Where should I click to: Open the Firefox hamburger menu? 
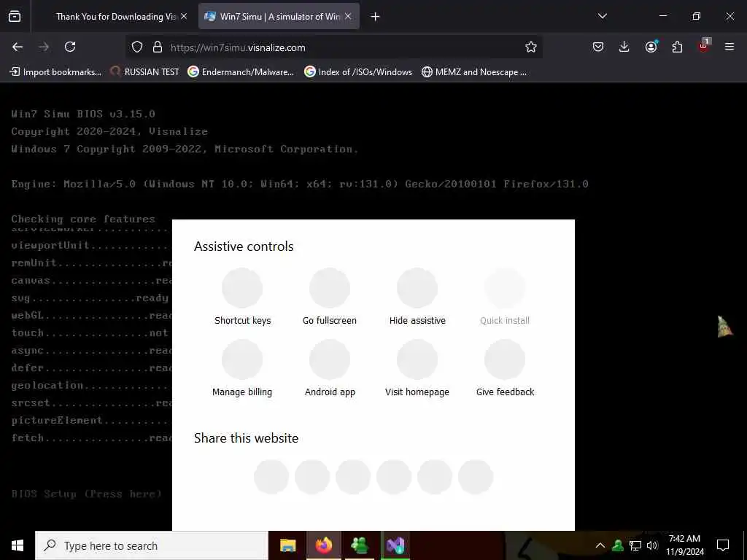click(x=729, y=47)
